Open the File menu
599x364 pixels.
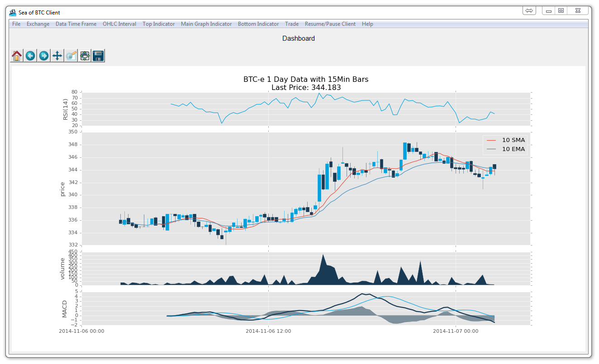(x=16, y=24)
